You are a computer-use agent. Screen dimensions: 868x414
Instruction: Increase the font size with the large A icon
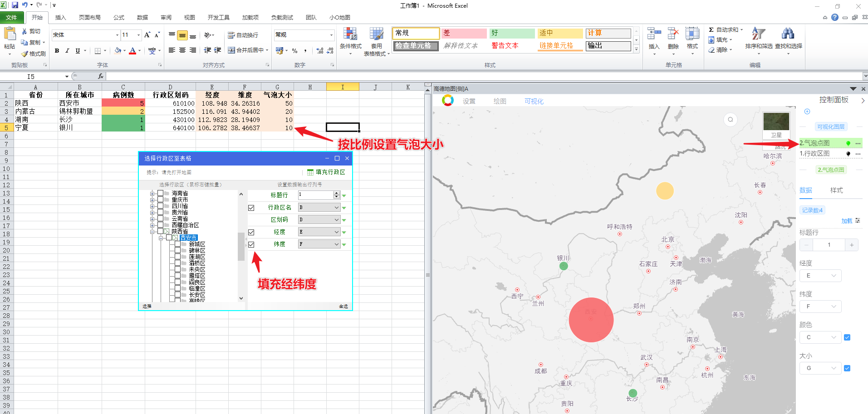pyautogui.click(x=147, y=35)
